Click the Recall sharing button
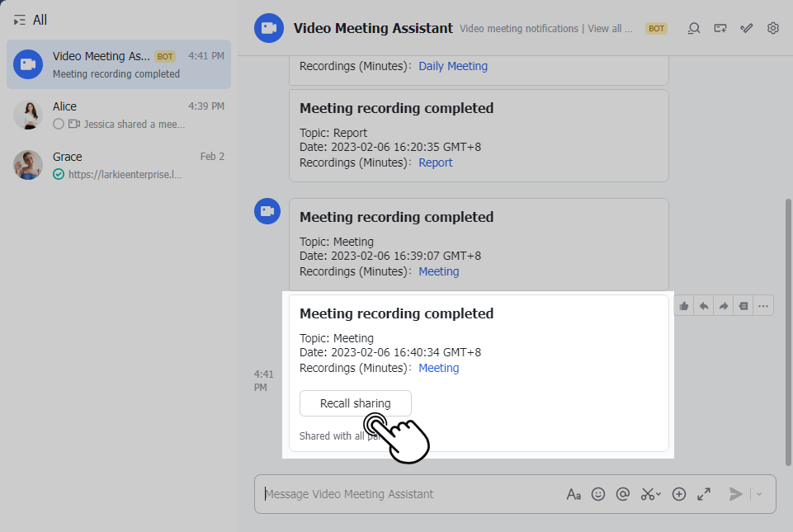This screenshot has height=532, width=793. click(355, 403)
